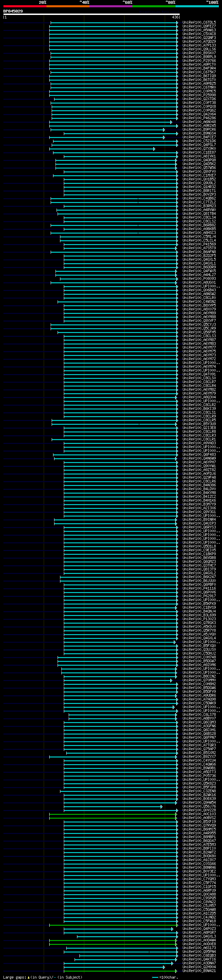Screen dimensions: 222x980
Task: Open hit UniRef100_A5AW13
Action: (x=199, y=30)
